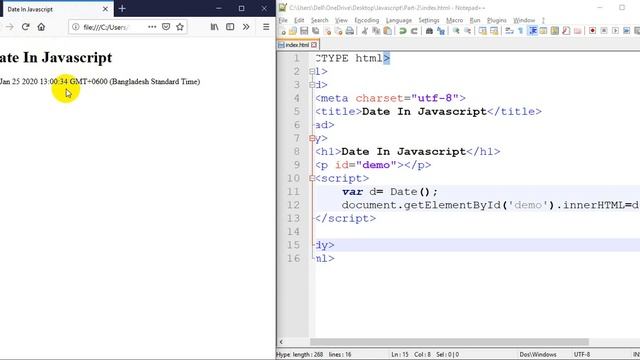Stop macro recording icon

(x=604, y=31)
